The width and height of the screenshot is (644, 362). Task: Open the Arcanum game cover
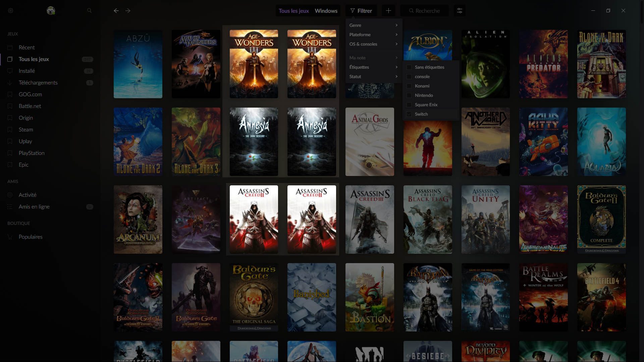[138, 220]
